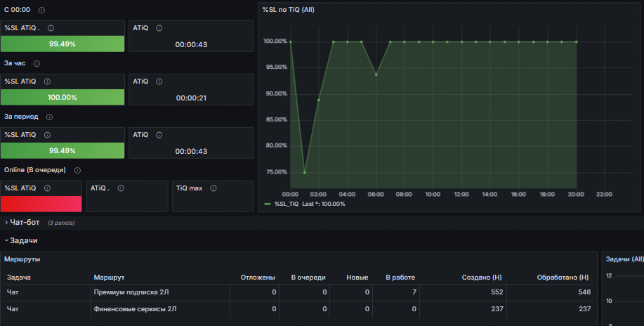Image resolution: width=644 pixels, height=326 pixels.
Task: Click green line swatch in chart legend
Action: 267,204
